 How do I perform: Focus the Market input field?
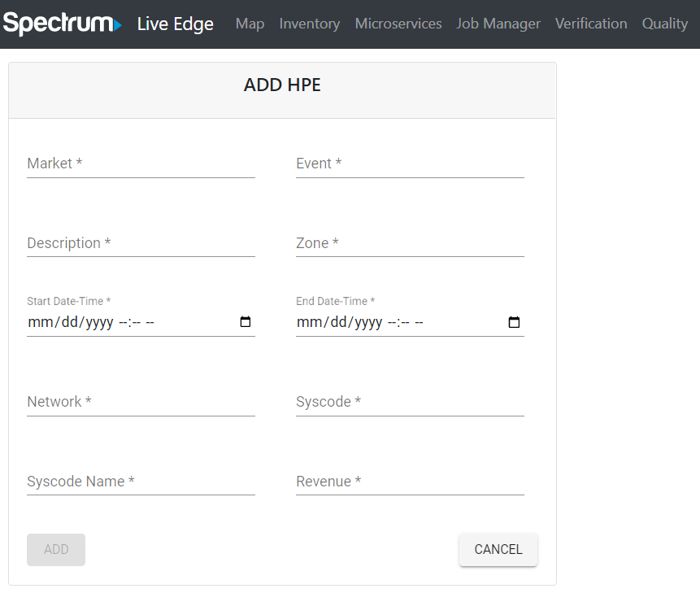(141, 163)
